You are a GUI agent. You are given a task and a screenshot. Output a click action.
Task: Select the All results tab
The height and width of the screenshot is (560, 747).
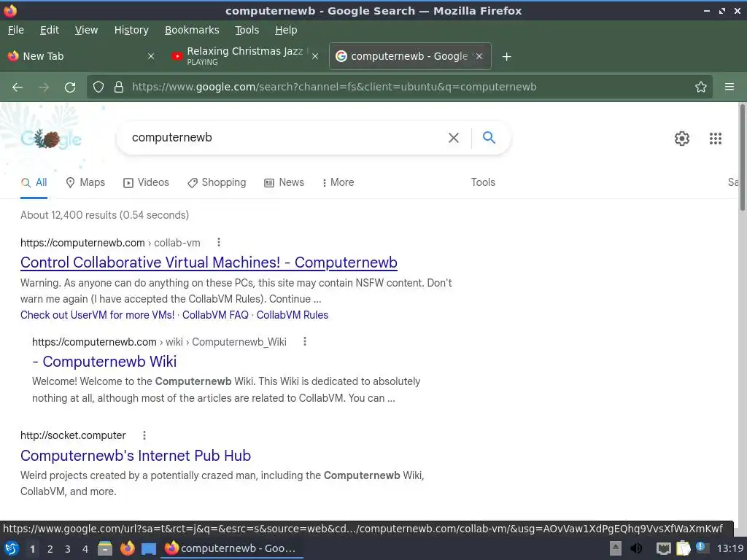click(x=34, y=182)
